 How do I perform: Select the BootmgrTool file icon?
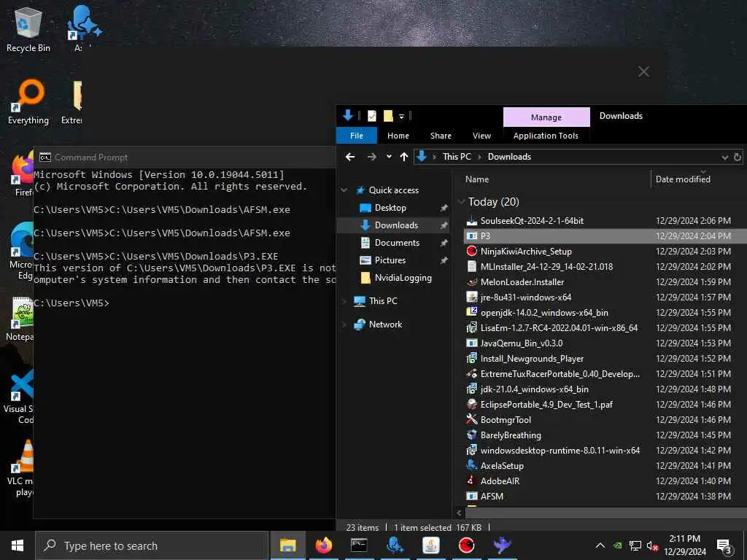coord(472,419)
